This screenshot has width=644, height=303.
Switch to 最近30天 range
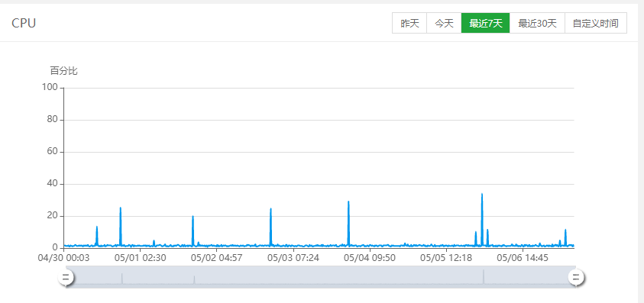537,23
